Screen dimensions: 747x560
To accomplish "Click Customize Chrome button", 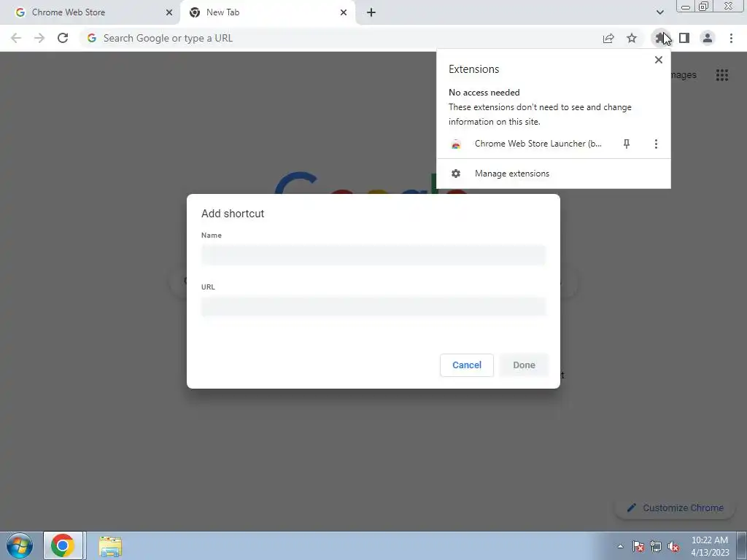I will pyautogui.click(x=676, y=508).
